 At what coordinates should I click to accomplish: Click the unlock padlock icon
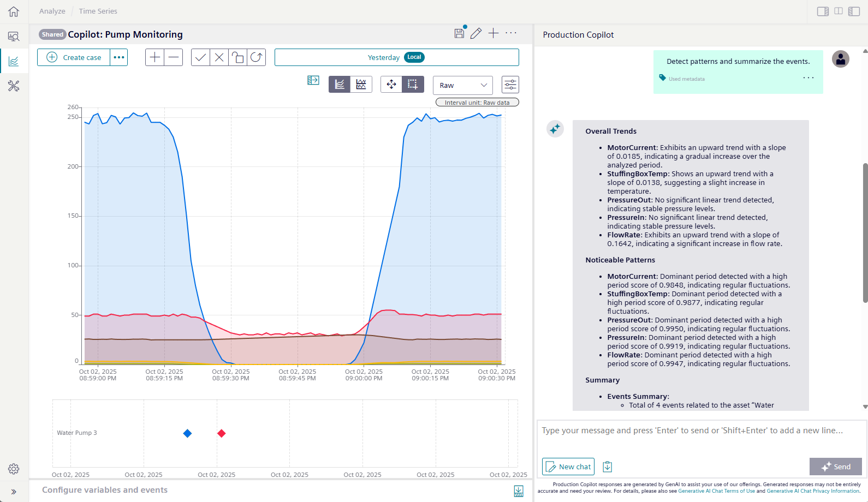click(237, 57)
